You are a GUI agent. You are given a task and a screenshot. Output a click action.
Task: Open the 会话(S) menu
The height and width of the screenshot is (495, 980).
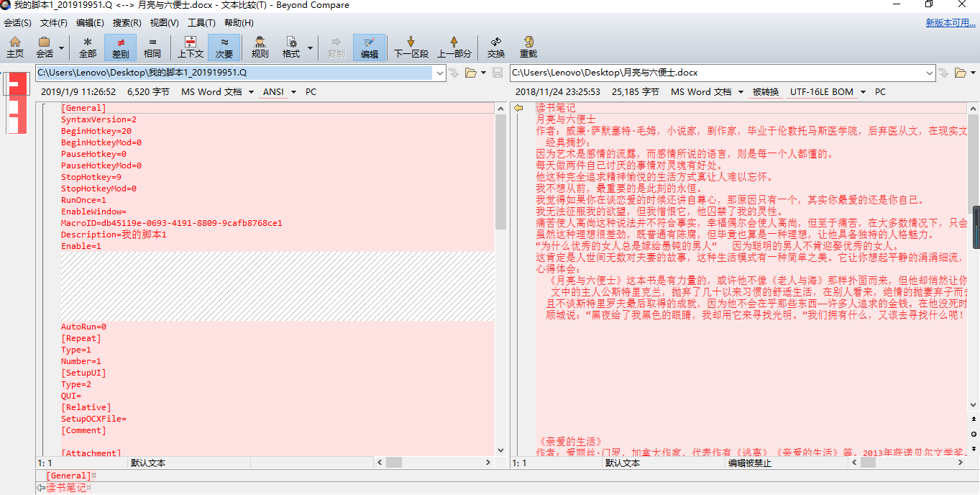[x=18, y=23]
